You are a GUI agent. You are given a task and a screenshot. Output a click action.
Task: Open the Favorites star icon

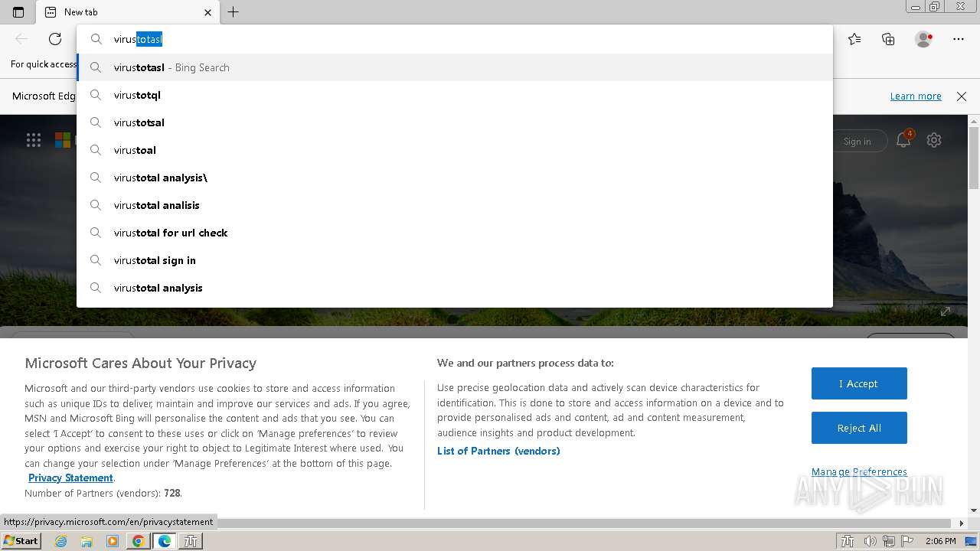(x=854, y=39)
